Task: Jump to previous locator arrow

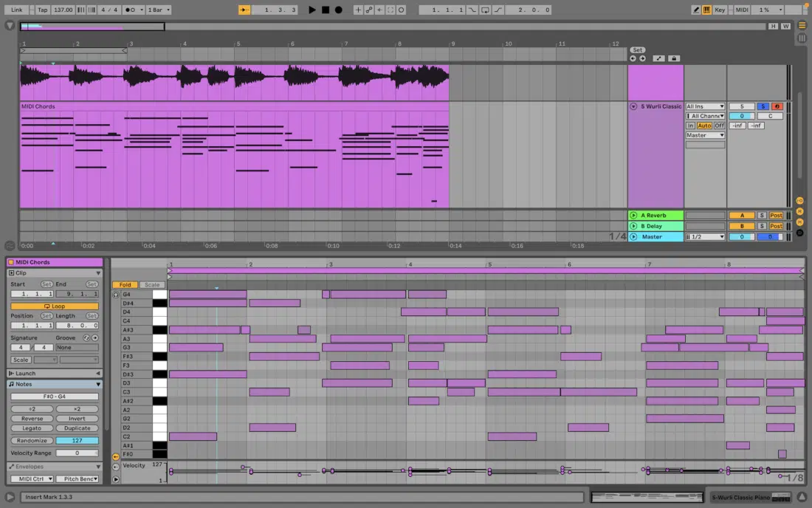Action: coord(633,58)
